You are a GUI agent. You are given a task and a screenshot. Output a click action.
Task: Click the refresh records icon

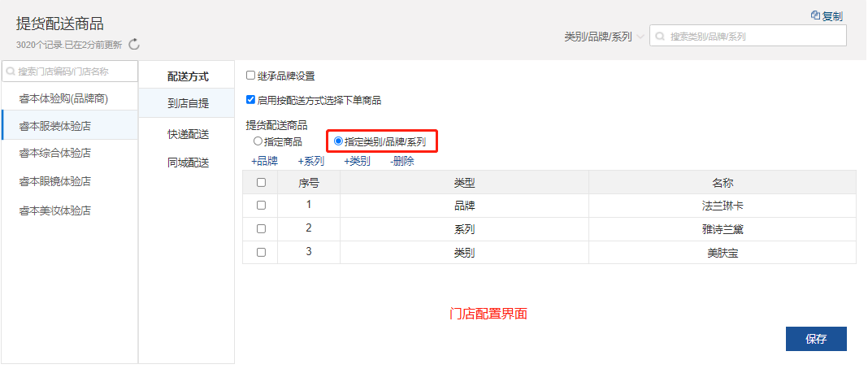point(135,44)
